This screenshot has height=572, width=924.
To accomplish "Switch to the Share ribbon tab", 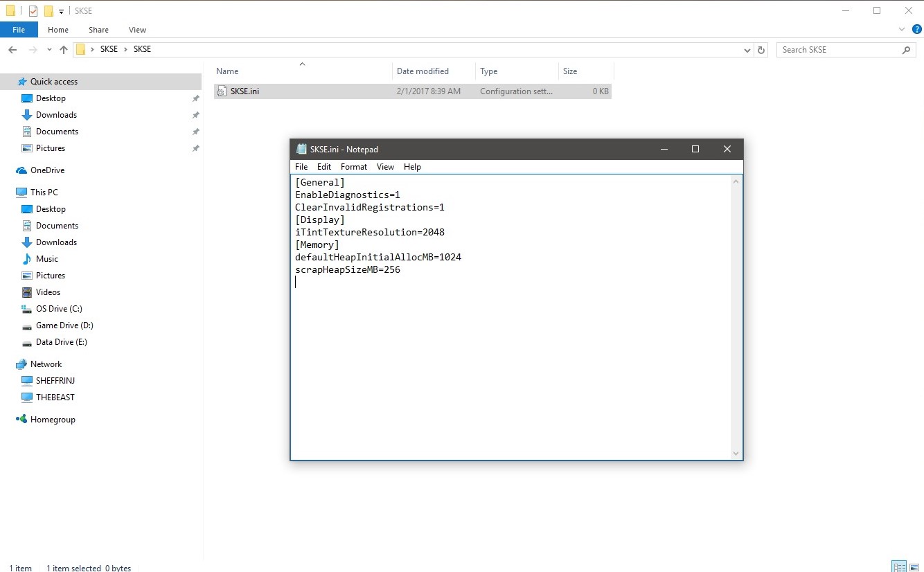I will click(98, 30).
